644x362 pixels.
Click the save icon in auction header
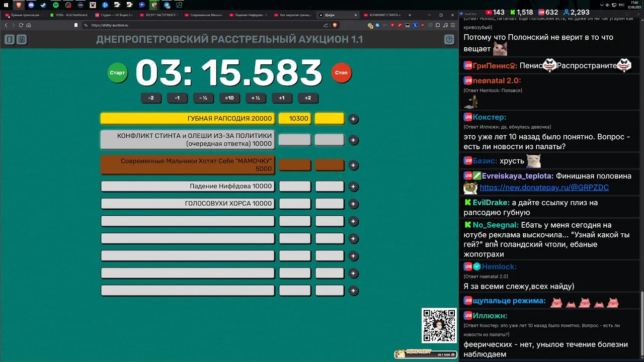pos(22,40)
